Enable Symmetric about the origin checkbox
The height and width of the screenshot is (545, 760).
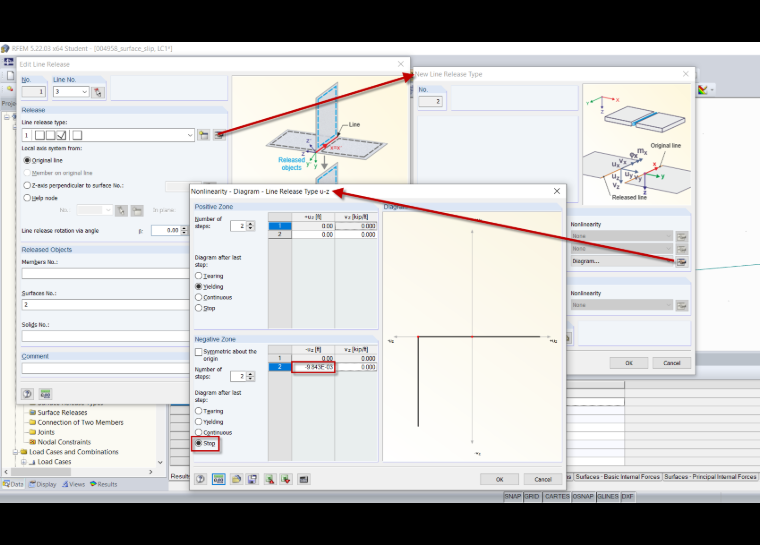198,352
